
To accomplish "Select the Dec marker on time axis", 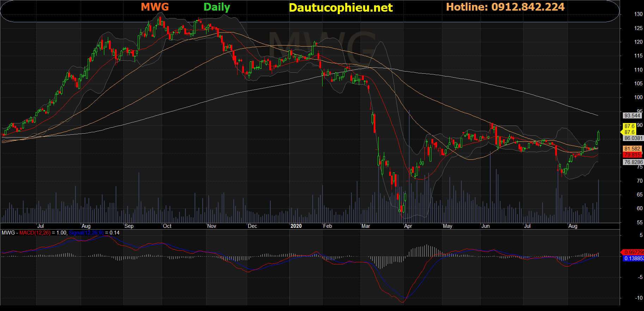I will (252, 226).
